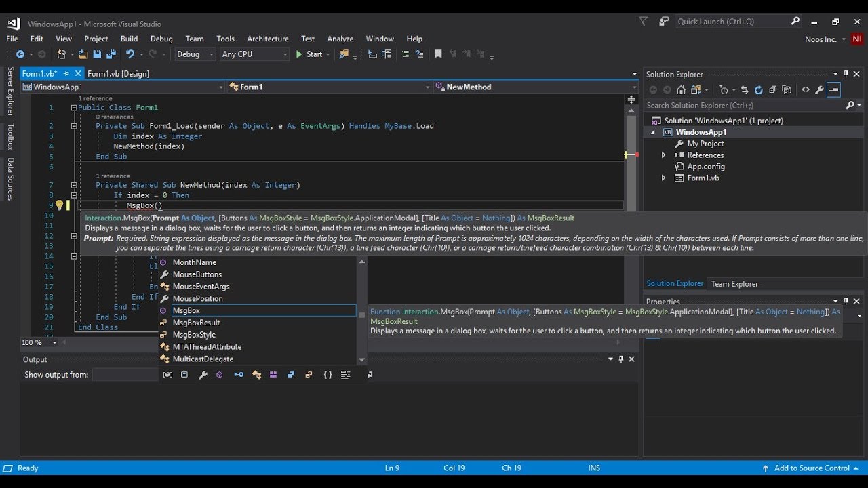Toggle the IntelliSense namespaces braces filter
Image resolution: width=868 pixels, height=488 pixels.
point(328,374)
